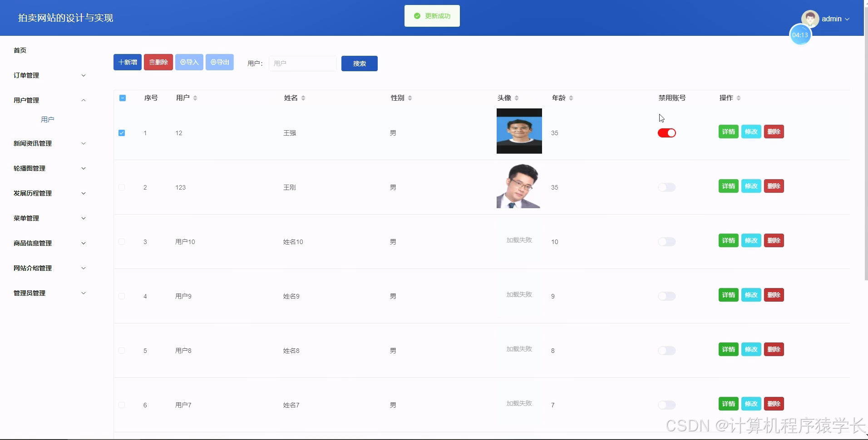The image size is (868, 440).
Task: Enable the 禁用账号 toggle for 王刚
Action: pyautogui.click(x=666, y=187)
